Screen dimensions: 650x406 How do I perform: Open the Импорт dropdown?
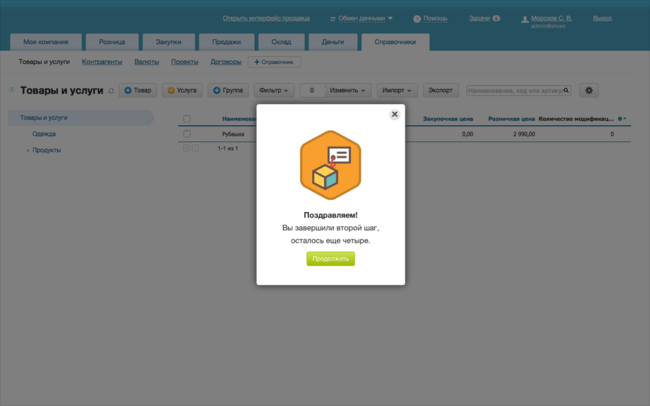397,90
